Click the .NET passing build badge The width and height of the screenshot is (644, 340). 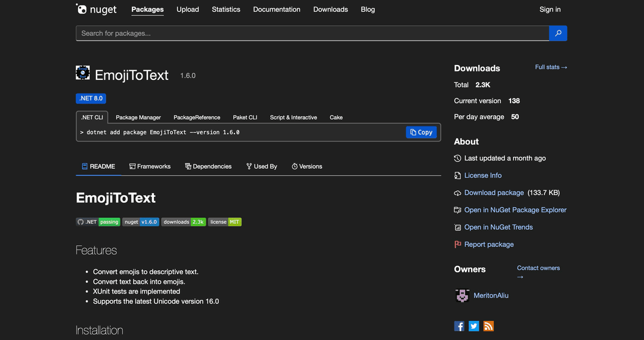pyautogui.click(x=98, y=222)
